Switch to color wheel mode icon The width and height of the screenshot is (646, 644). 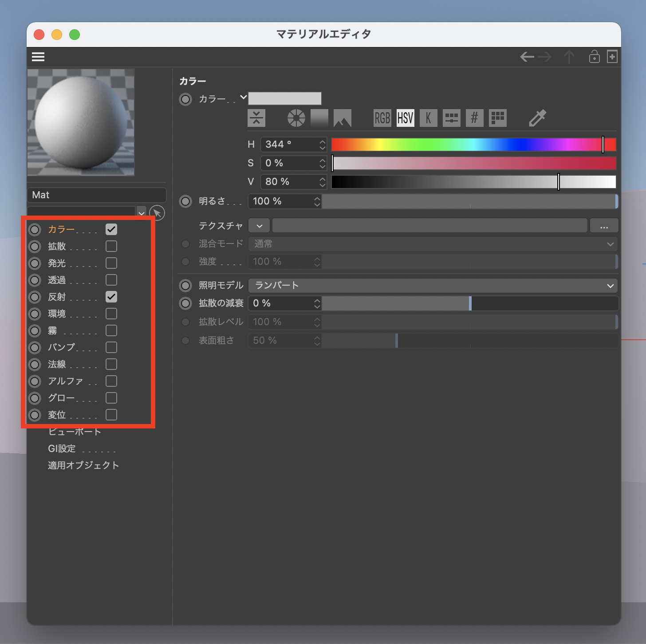296,118
